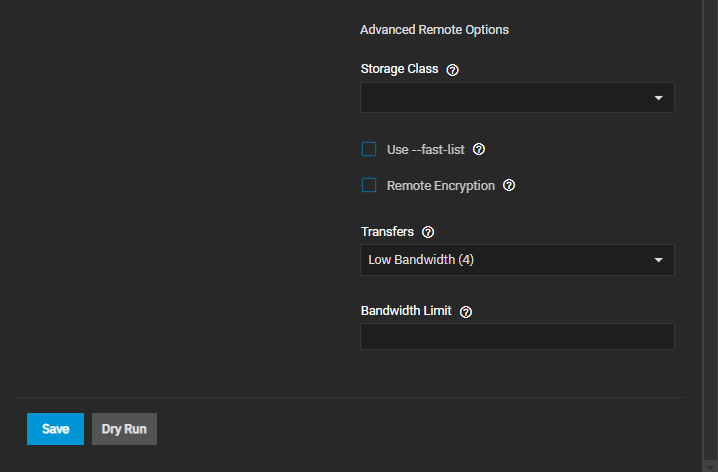The height and width of the screenshot is (472, 718).
Task: Click the Transfers field label
Action: point(387,232)
